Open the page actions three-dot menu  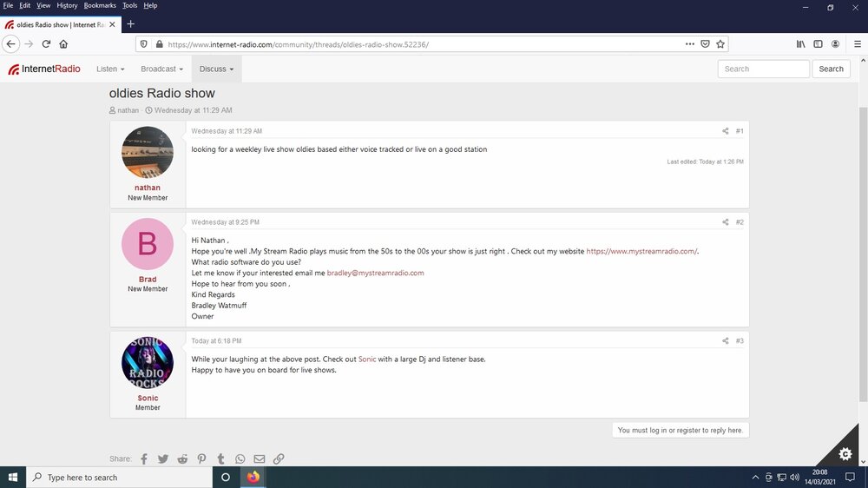690,44
